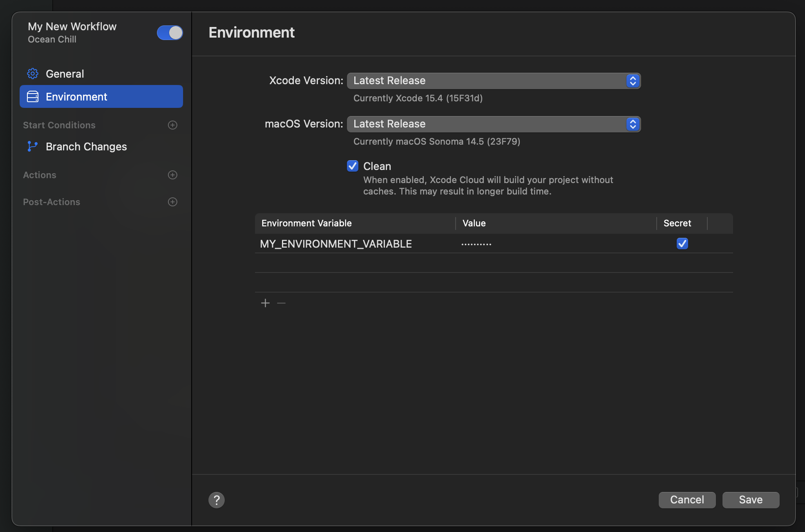Click the Branch Changes branch icon
The width and height of the screenshot is (805, 532).
pyautogui.click(x=32, y=146)
